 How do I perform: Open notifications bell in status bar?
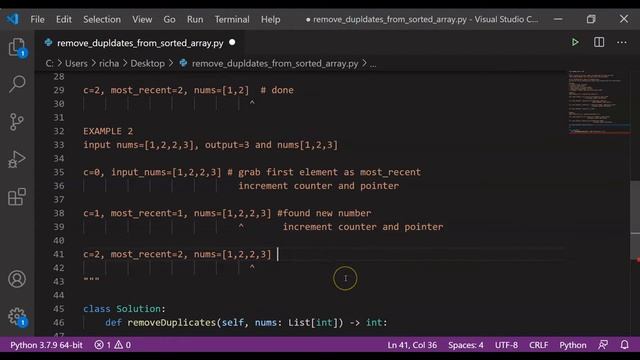coord(624,345)
